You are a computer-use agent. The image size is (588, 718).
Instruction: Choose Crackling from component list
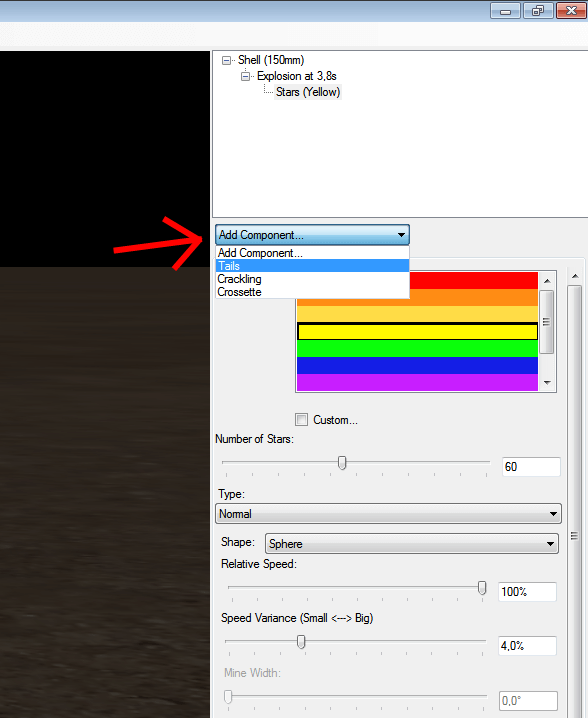[312, 279]
